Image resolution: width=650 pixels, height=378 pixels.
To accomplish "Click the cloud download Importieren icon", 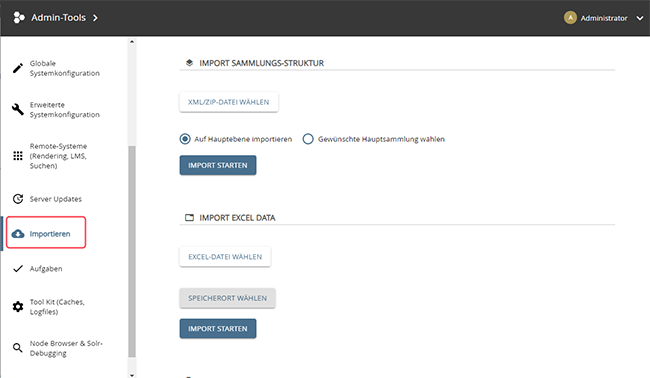I will coord(18,234).
